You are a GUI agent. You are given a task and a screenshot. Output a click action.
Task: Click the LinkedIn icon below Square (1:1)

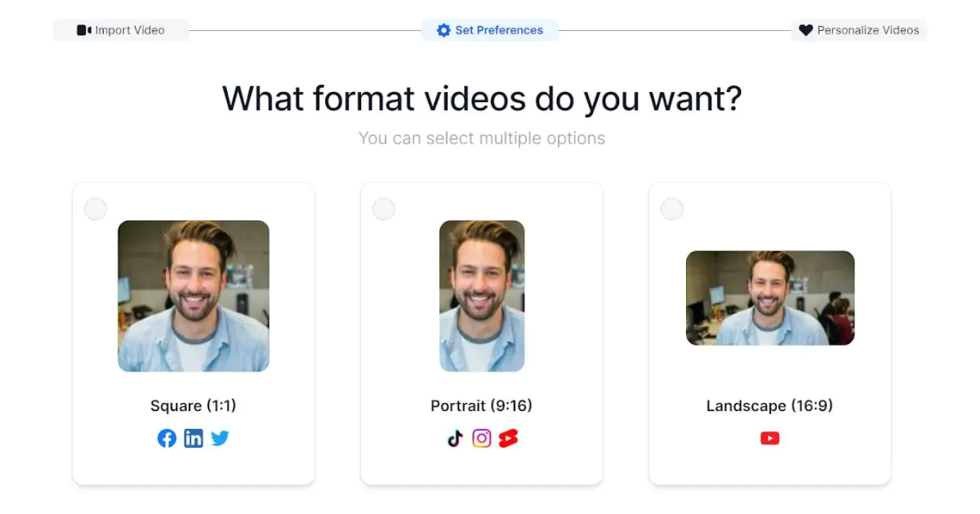point(194,438)
